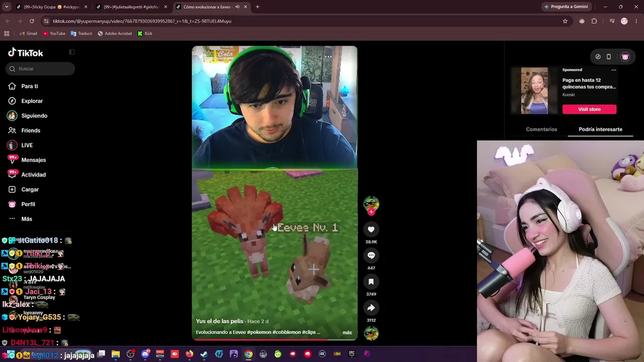Open the profile avatar in TikTok header

(x=625, y=57)
